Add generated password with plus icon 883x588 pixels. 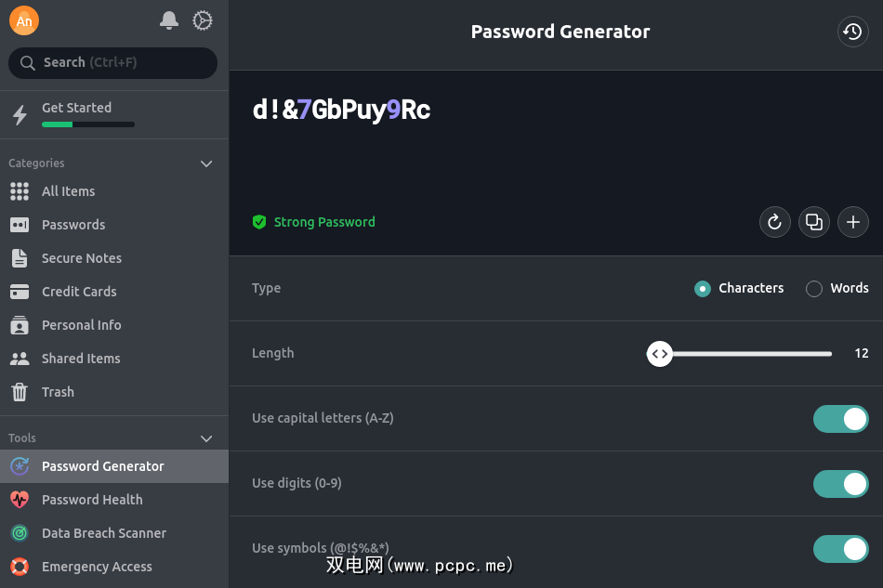853,222
